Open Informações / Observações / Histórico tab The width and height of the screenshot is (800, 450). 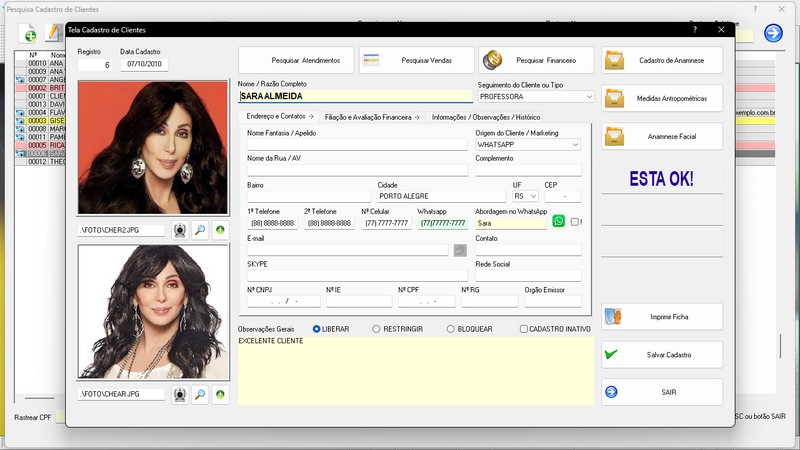(x=485, y=117)
